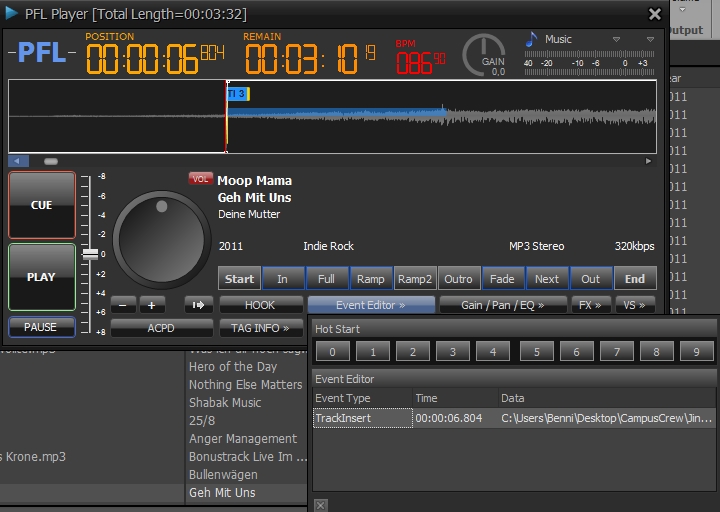
Task: Click the plus stepper button
Action: tap(152, 305)
